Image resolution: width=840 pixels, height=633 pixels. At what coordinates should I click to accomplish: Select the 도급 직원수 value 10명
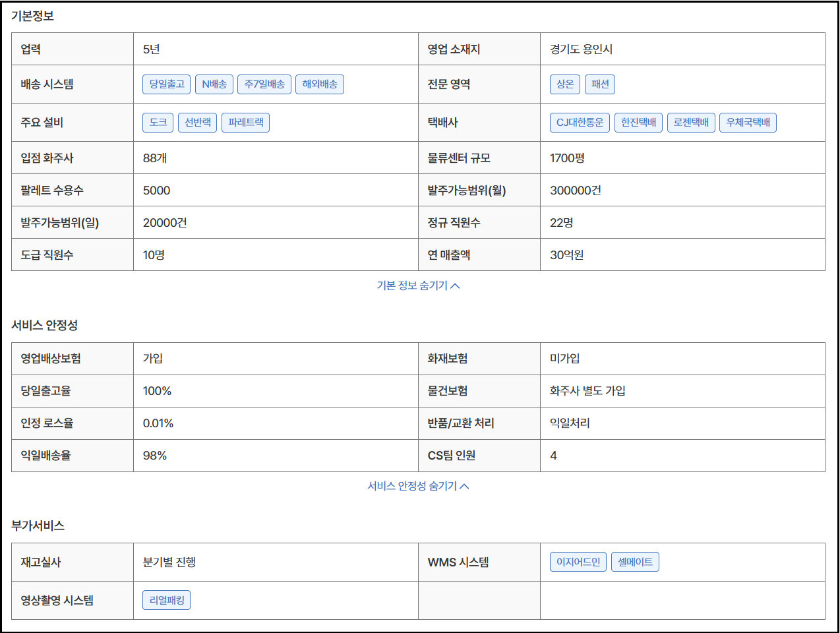154,255
